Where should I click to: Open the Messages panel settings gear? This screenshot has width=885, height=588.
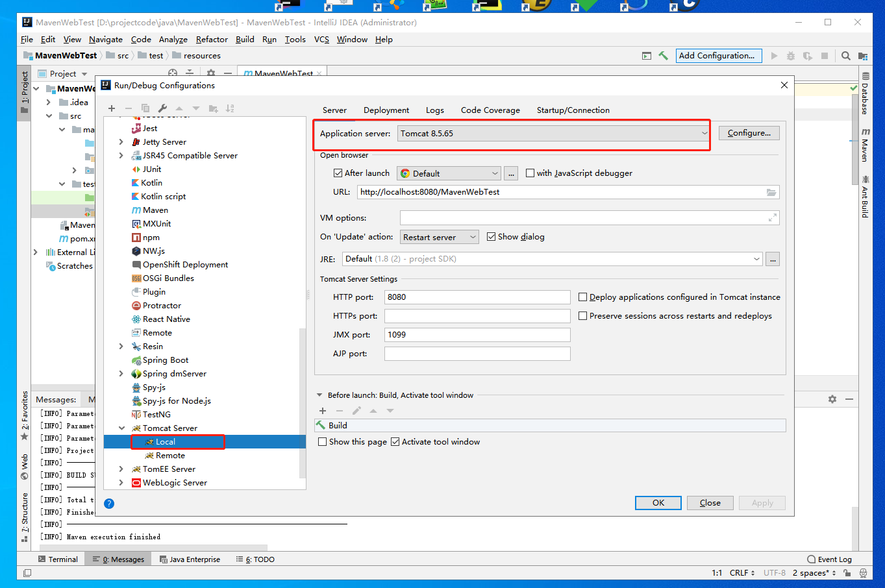click(832, 399)
